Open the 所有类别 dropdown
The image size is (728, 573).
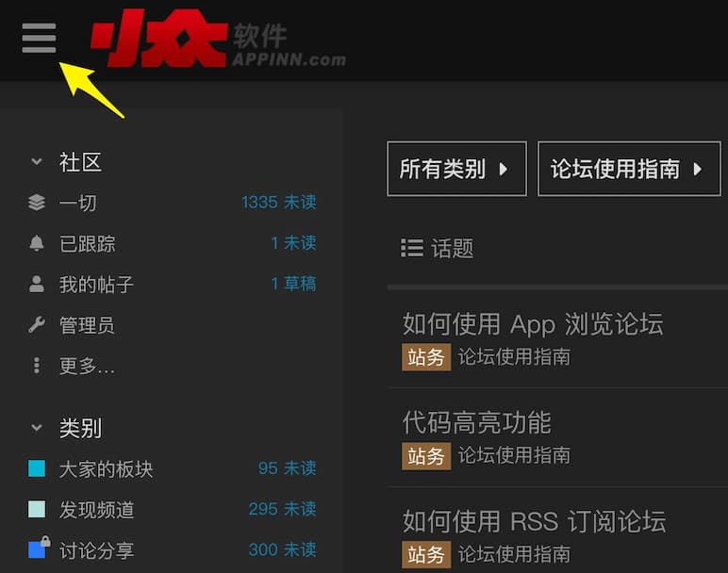point(456,170)
